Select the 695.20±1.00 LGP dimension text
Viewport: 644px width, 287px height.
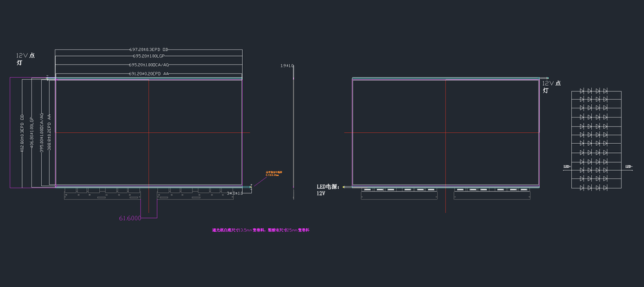(x=149, y=55)
